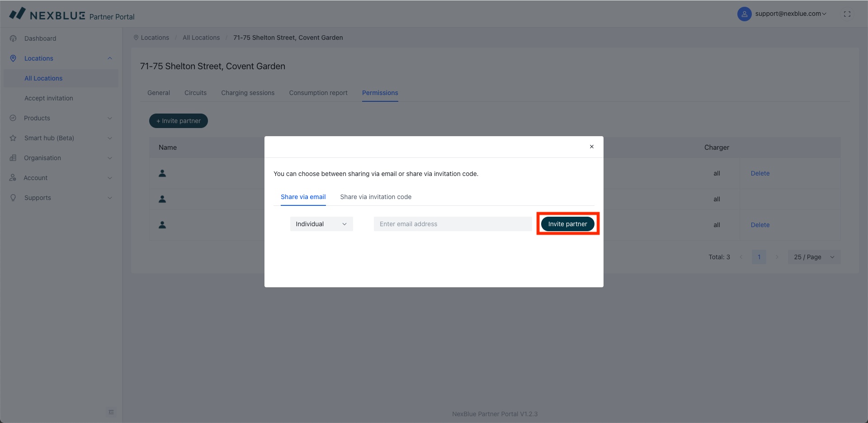The width and height of the screenshot is (868, 423).
Task: Click the fullscreen toggle icon
Action: pyautogui.click(x=847, y=14)
